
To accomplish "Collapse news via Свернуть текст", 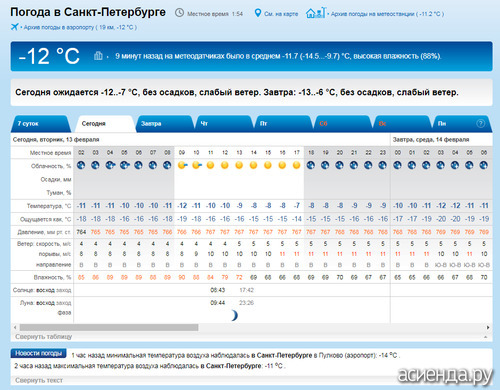I will 39,380.
